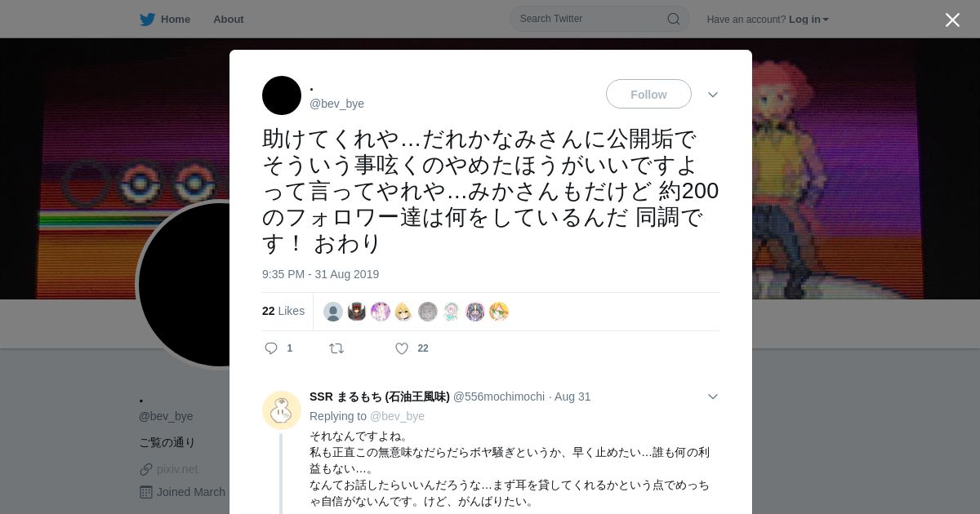This screenshot has width=980, height=514.
Task: Click the Twitter bird Home icon
Action: [x=147, y=20]
